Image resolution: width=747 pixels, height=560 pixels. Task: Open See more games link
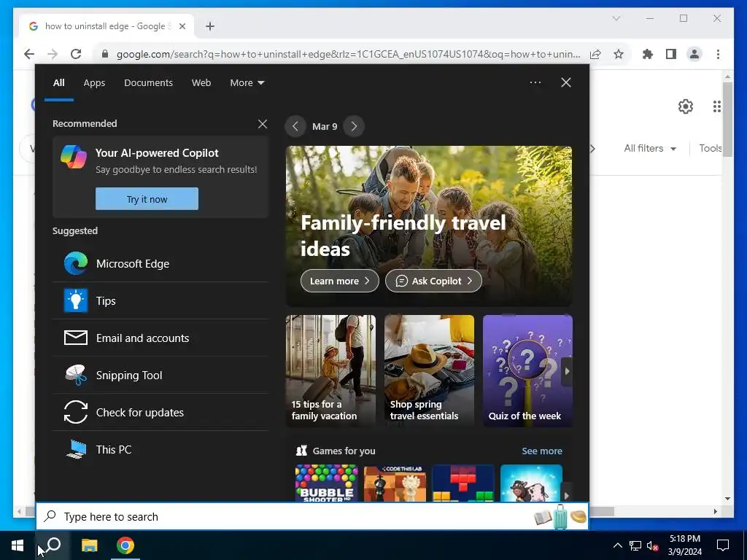pos(542,451)
